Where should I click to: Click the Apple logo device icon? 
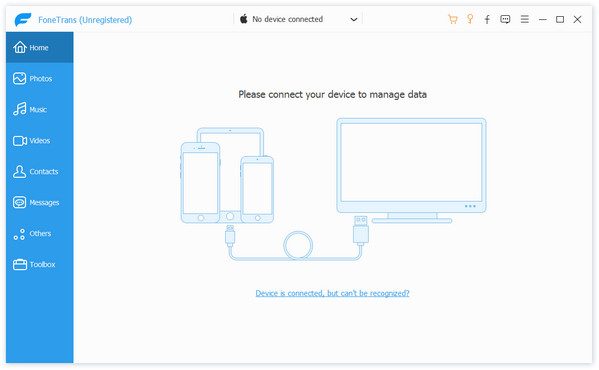243,19
